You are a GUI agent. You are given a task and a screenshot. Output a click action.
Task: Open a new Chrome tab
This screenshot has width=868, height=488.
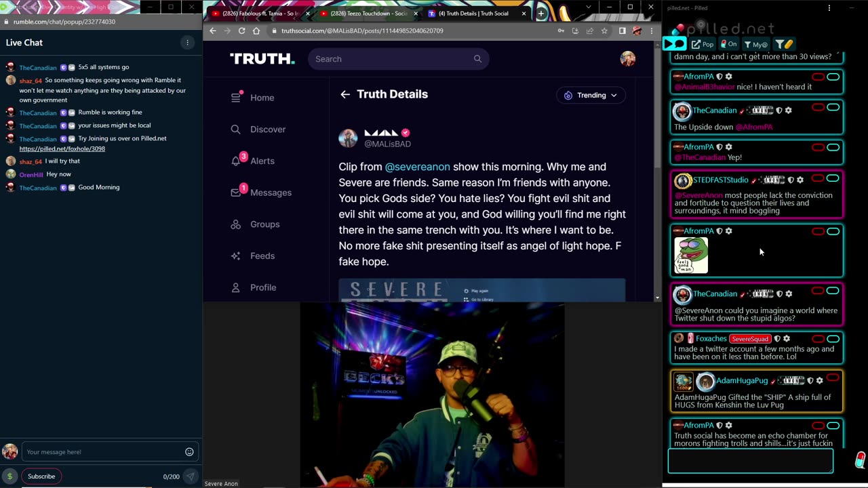[541, 14]
